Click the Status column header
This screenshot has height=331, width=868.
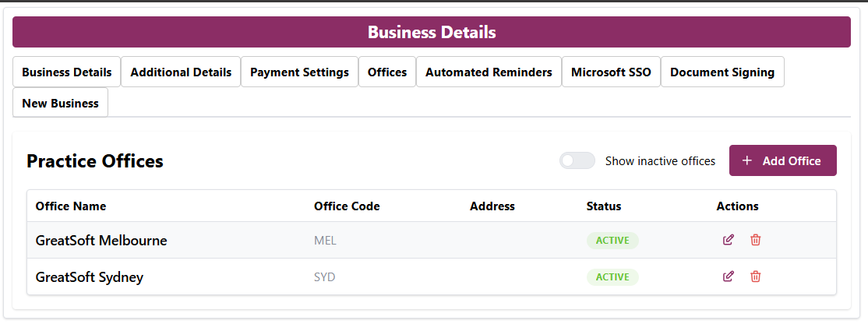604,206
